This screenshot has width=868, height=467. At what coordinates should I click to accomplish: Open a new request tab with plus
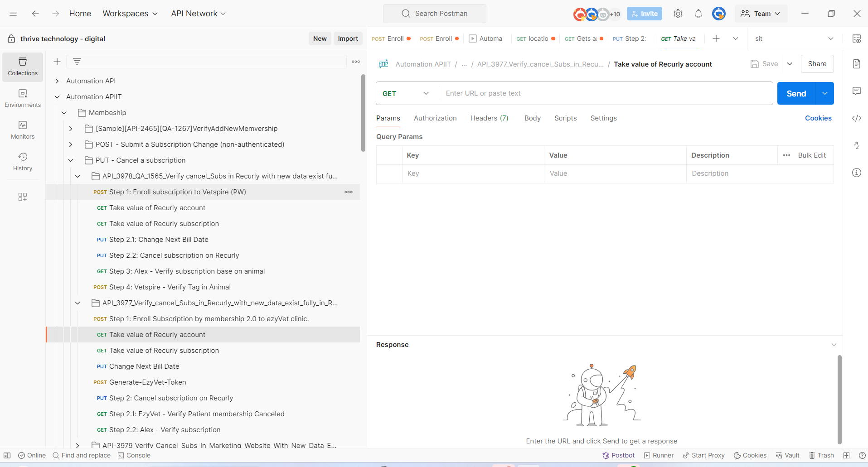point(716,39)
